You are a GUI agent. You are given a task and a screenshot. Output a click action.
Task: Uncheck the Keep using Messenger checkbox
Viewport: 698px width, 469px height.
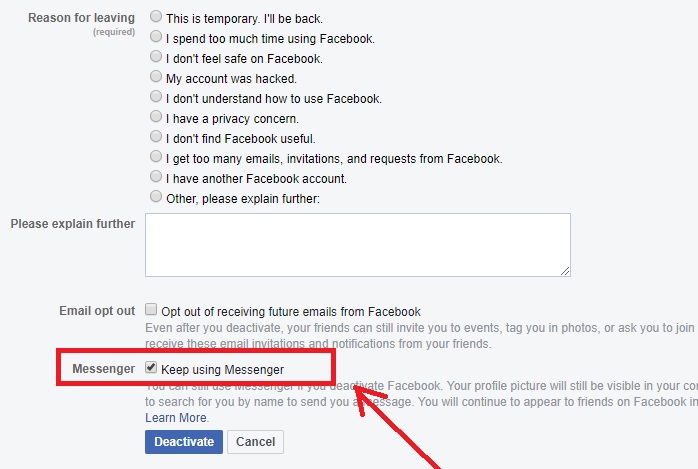coord(152,368)
